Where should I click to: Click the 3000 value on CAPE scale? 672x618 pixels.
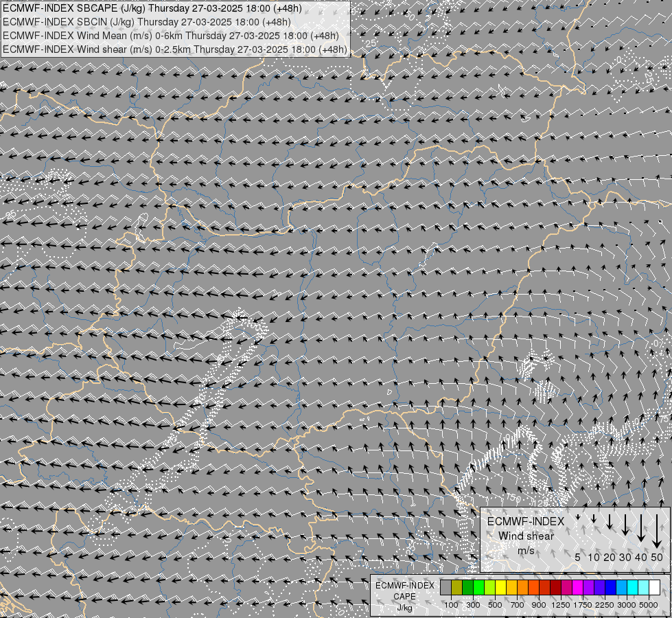627,605
